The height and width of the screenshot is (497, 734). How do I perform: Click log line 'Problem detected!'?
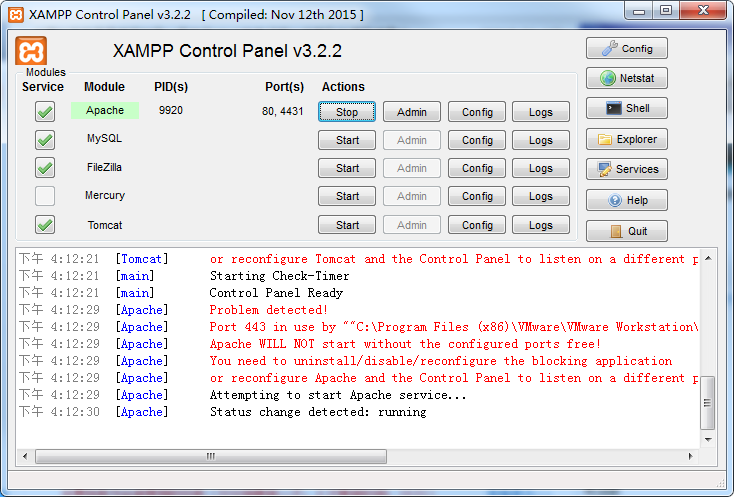click(x=268, y=310)
